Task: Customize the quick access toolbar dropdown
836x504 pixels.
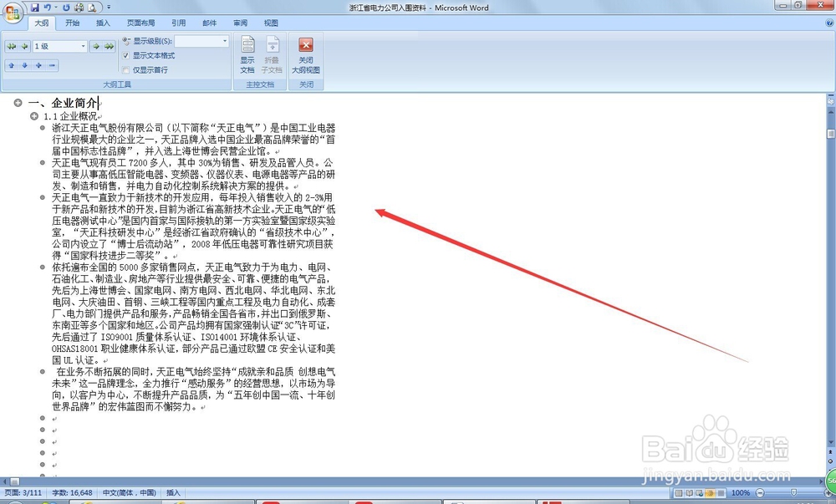Action: pos(109,8)
